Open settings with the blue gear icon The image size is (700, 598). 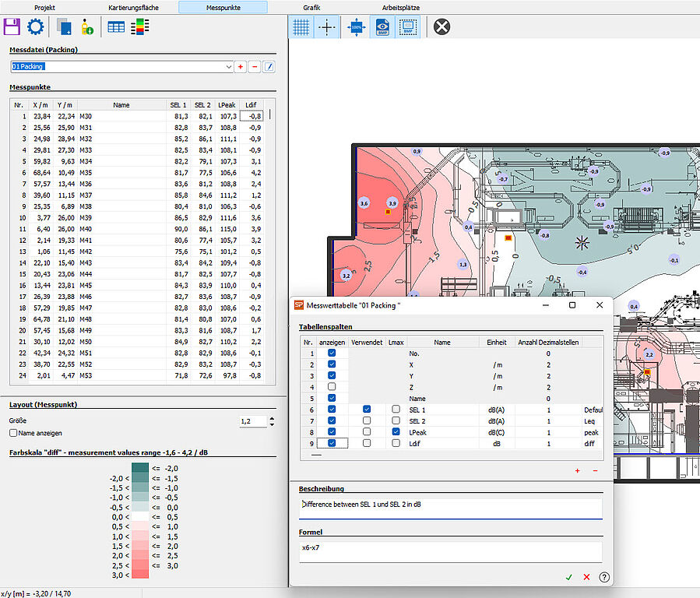[x=35, y=26]
